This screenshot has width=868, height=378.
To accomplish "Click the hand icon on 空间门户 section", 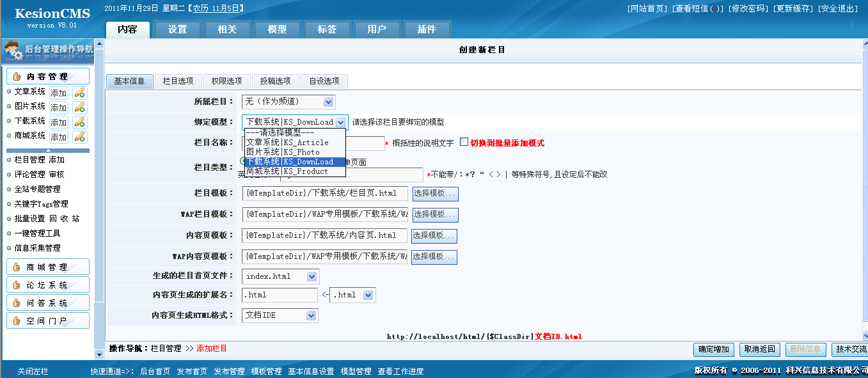I will 17,321.
